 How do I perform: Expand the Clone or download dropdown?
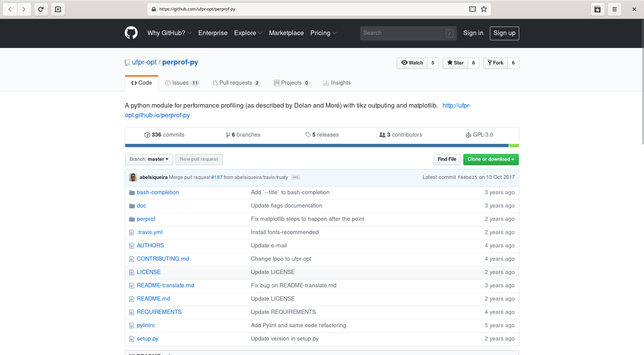[x=491, y=159]
